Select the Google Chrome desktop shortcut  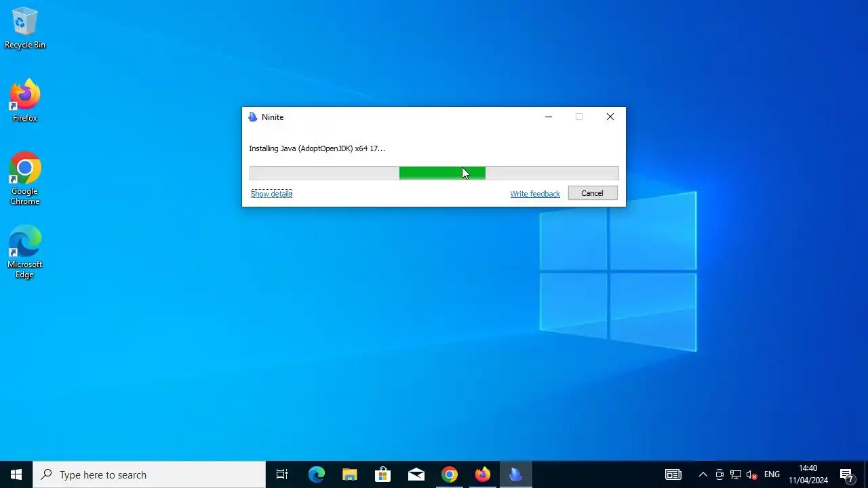(x=25, y=178)
